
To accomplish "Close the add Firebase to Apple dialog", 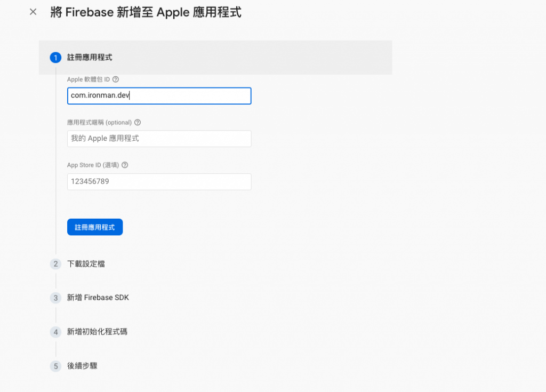I will [x=33, y=12].
